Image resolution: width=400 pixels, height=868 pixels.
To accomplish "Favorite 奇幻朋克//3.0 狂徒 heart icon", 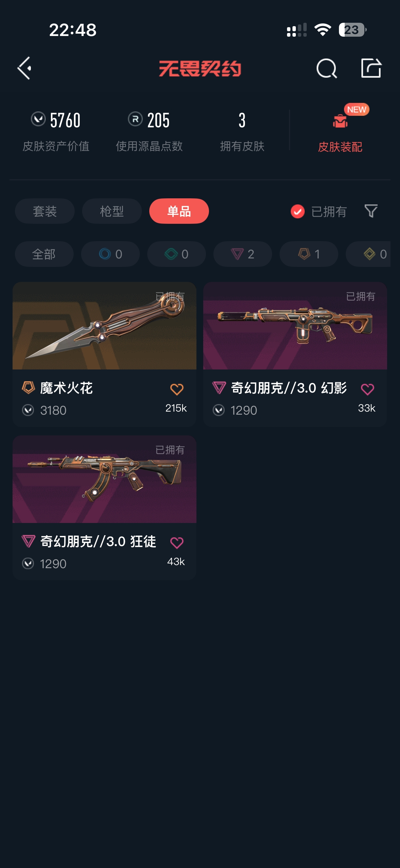I will point(177,543).
